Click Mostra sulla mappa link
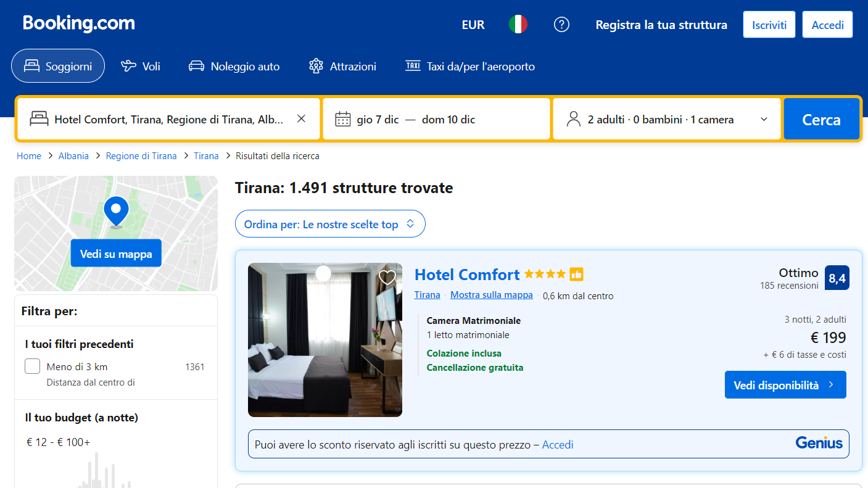This screenshot has height=488, width=868. coord(492,295)
